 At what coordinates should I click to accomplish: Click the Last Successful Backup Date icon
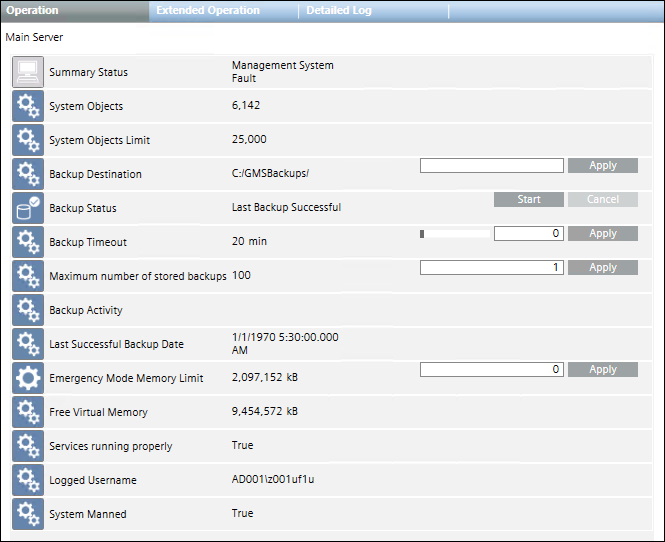(28, 344)
